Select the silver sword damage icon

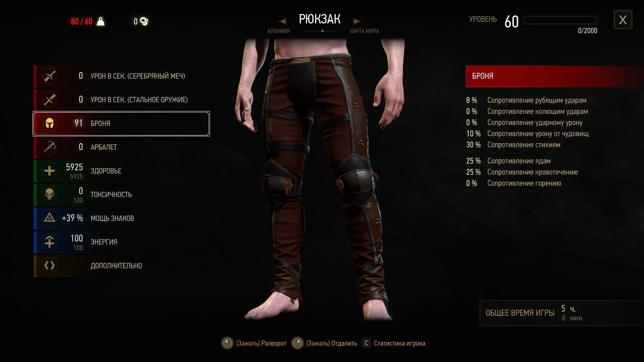(x=50, y=76)
